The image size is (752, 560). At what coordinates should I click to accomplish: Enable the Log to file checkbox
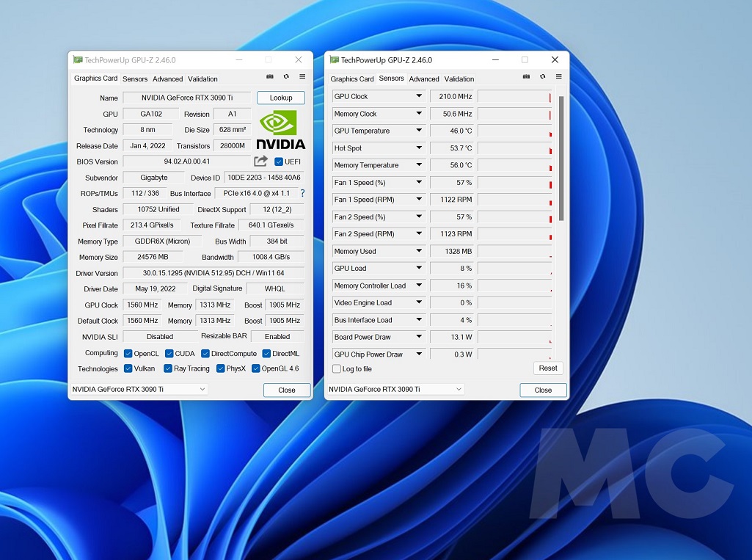(337, 369)
